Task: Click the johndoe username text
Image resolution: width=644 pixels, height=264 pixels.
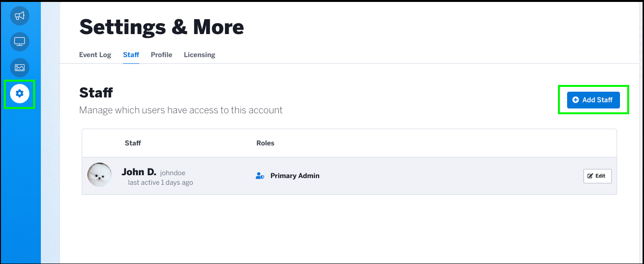Action: point(173,173)
